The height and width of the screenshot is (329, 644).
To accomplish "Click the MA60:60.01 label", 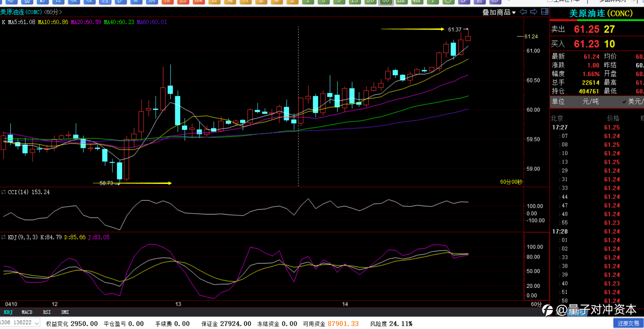I will pyautogui.click(x=152, y=22).
